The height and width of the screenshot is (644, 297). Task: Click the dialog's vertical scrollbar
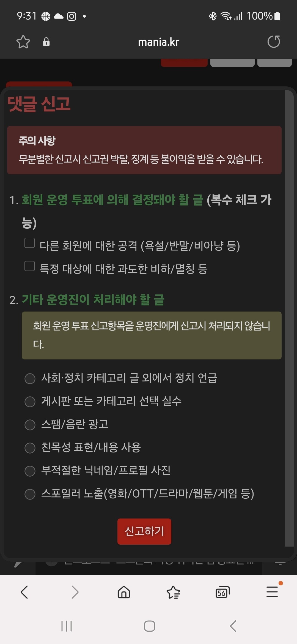click(289, 318)
